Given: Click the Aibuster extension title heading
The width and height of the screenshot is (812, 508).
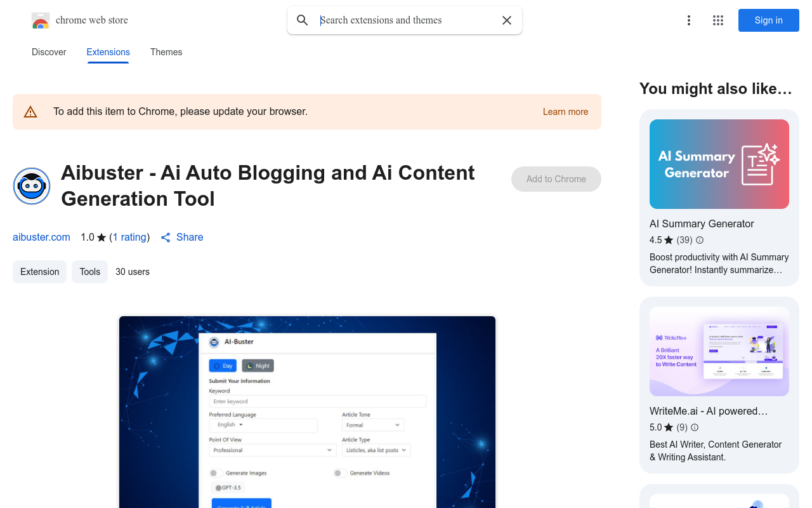Looking at the screenshot, I should [268, 185].
